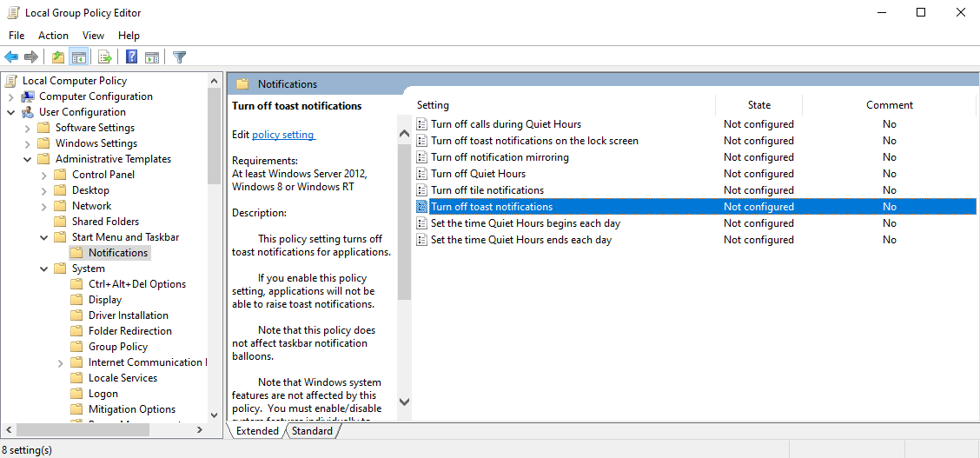Expand the Software Settings node
This screenshot has height=458, width=980.
(x=28, y=128)
